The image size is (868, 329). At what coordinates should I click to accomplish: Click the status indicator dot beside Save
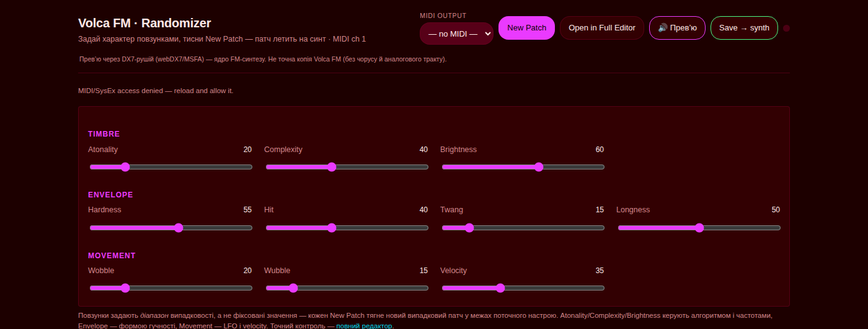[x=787, y=28]
